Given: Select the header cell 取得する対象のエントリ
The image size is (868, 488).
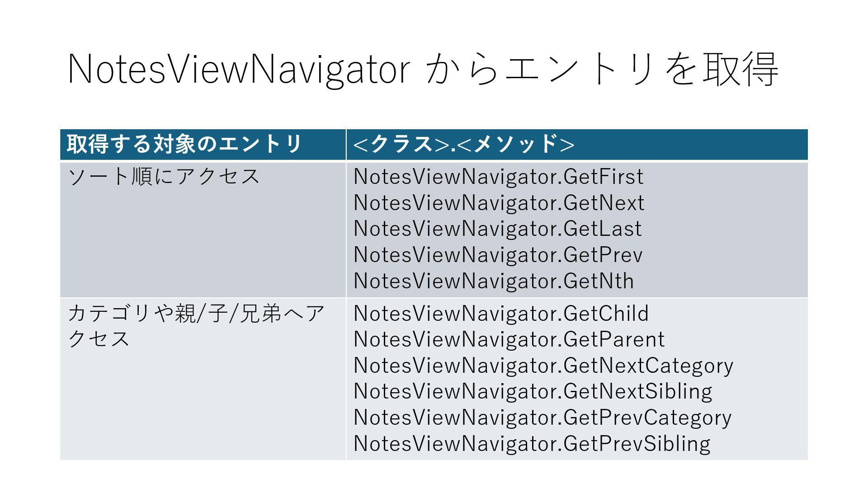Looking at the screenshot, I should (x=203, y=145).
